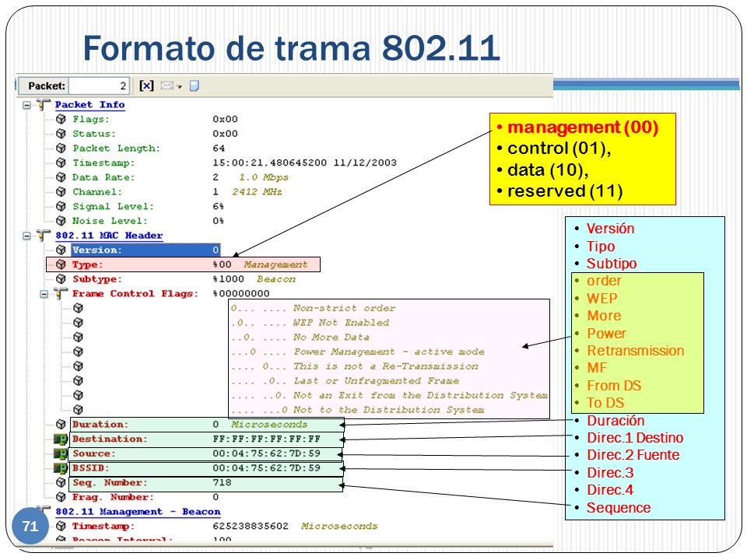
Task: Click the tree icon next to Packet Info
Action: [44, 104]
